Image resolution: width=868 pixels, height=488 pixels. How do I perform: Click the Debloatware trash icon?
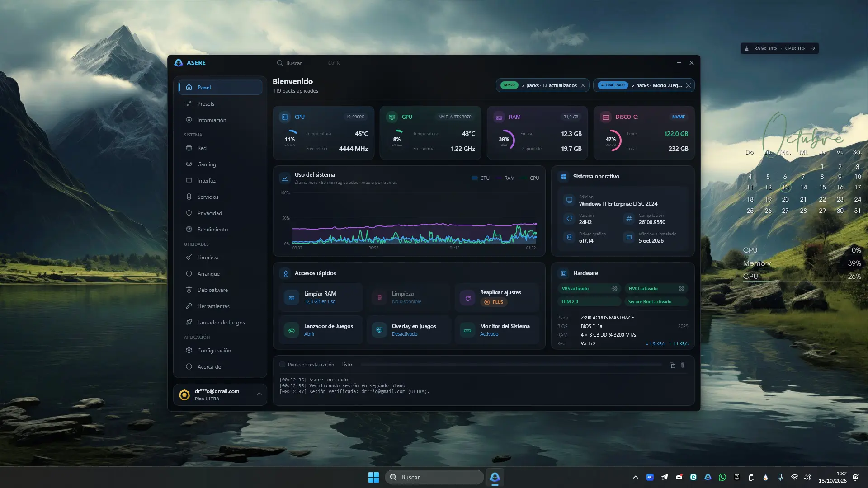pos(189,290)
